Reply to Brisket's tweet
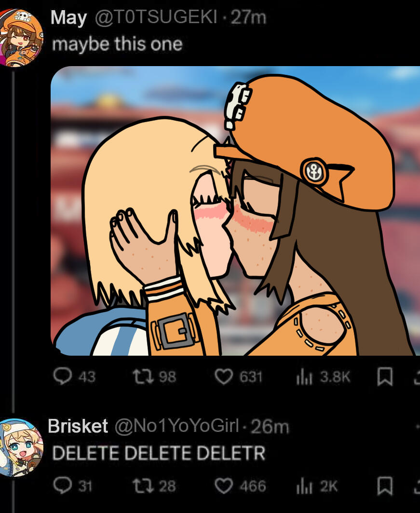The image size is (420, 513). coord(73,485)
